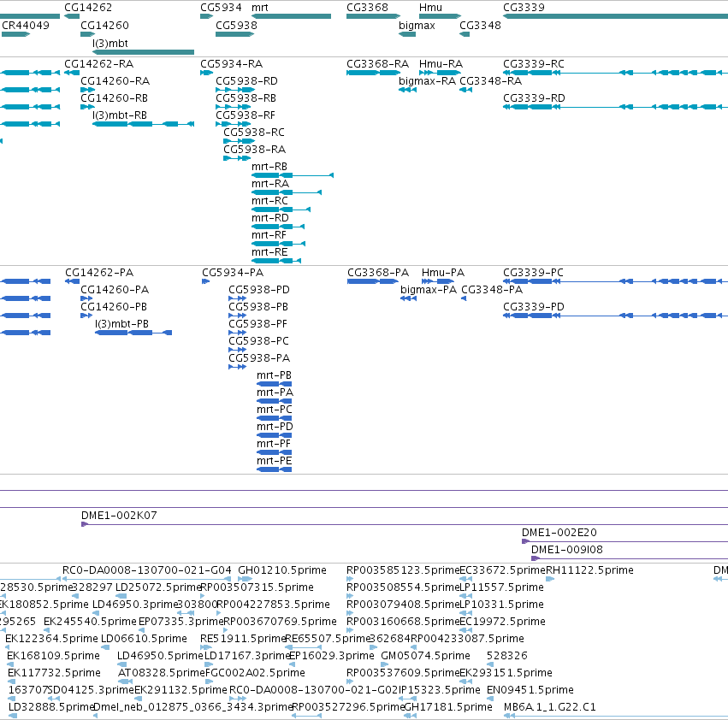Click the bigmax gene label

(417, 25)
